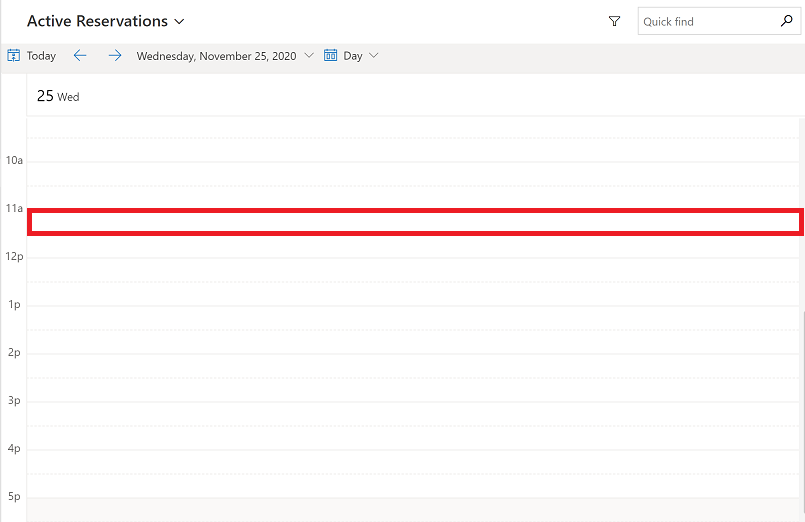Select the 11a time slot in calendar
The height and width of the screenshot is (522, 805).
coord(415,222)
